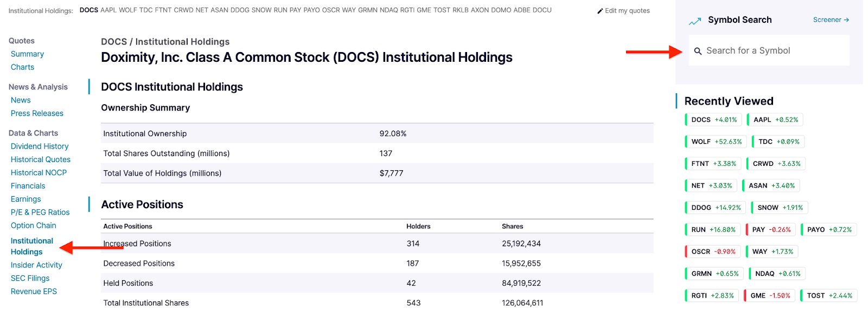Click the Total Shares Outstanding (millions) label
868x309 pixels.
(167, 154)
